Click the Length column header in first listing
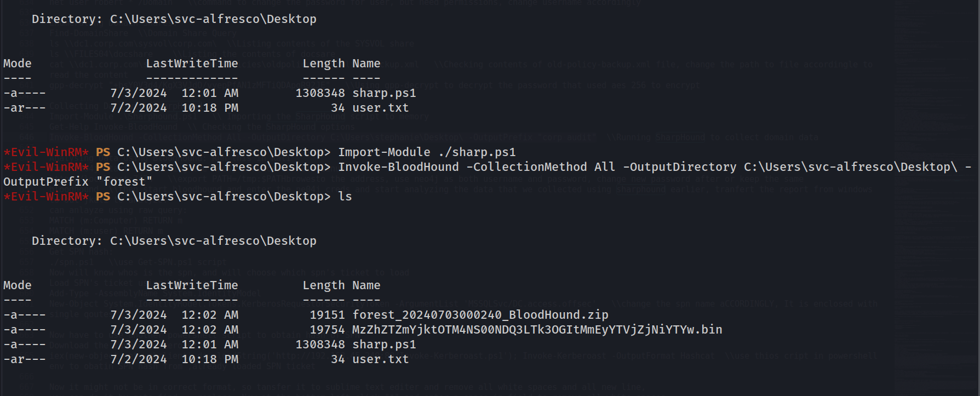Screen dimensions: 980x396 point(324,64)
